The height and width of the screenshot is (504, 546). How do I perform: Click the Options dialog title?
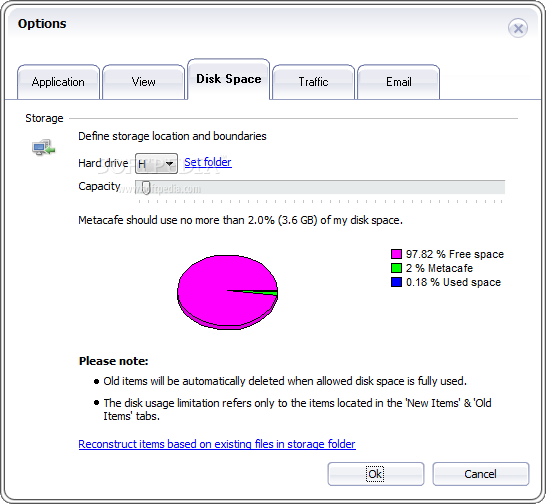pyautogui.click(x=42, y=24)
